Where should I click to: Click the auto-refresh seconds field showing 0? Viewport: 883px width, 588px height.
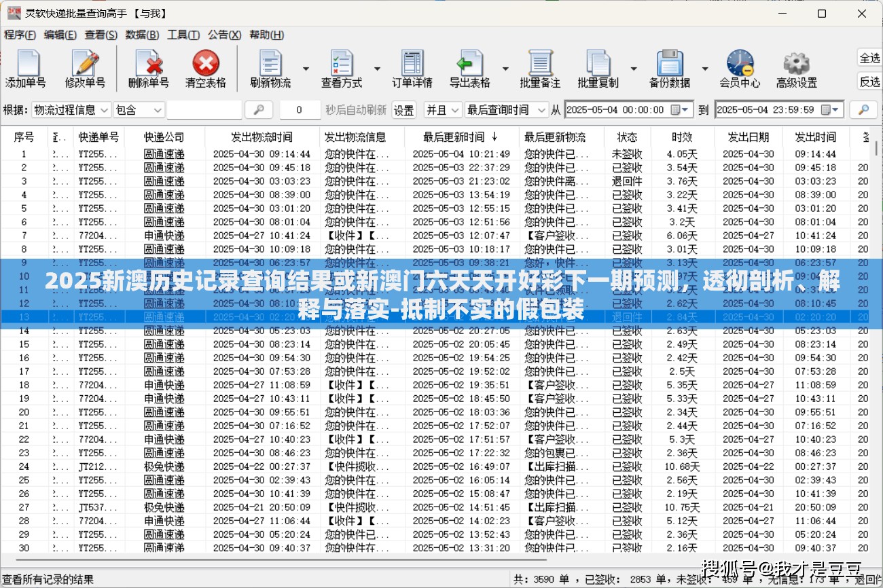point(300,109)
